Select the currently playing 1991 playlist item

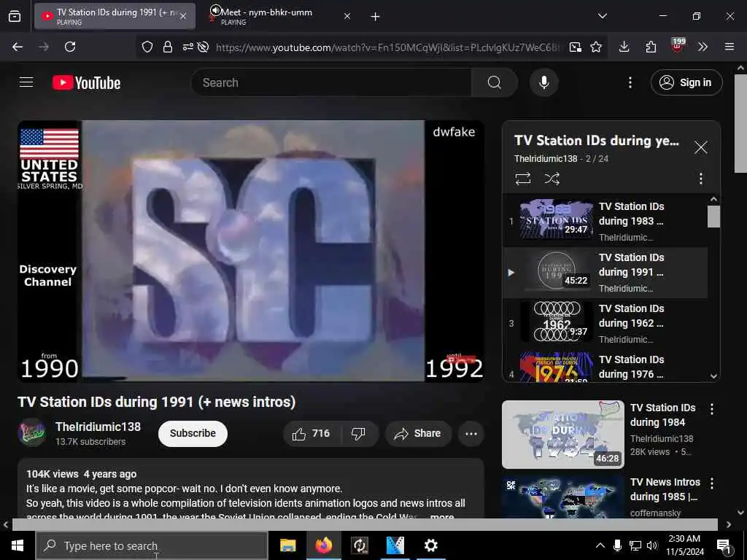(605, 273)
